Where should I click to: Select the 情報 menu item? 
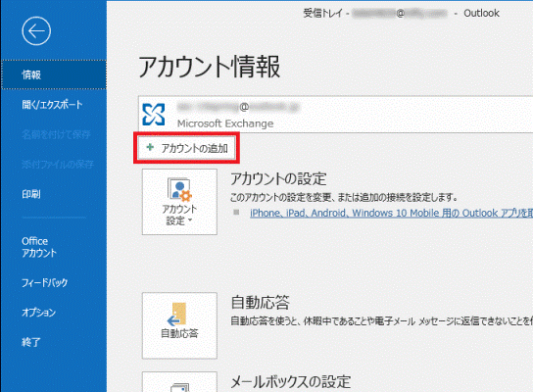[54, 74]
